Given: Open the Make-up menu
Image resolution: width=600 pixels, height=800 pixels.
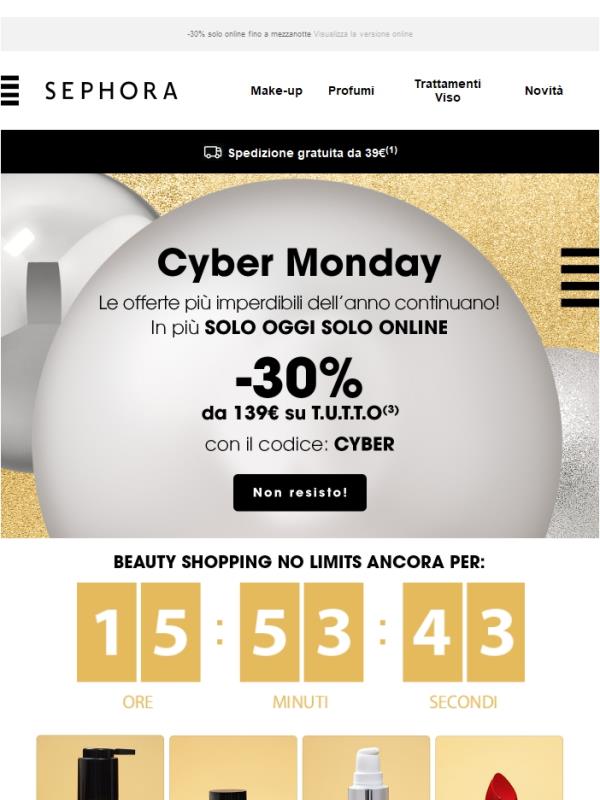Looking at the screenshot, I should click(276, 91).
